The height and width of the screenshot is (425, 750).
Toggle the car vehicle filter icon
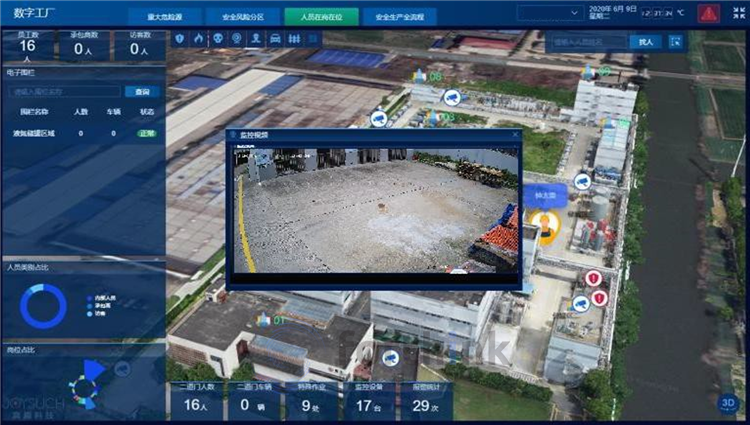(x=274, y=38)
